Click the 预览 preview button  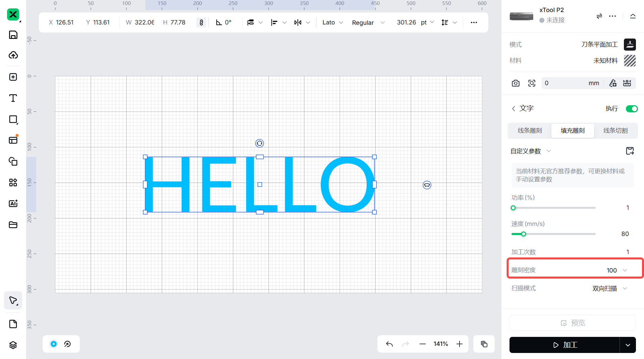coord(573,323)
